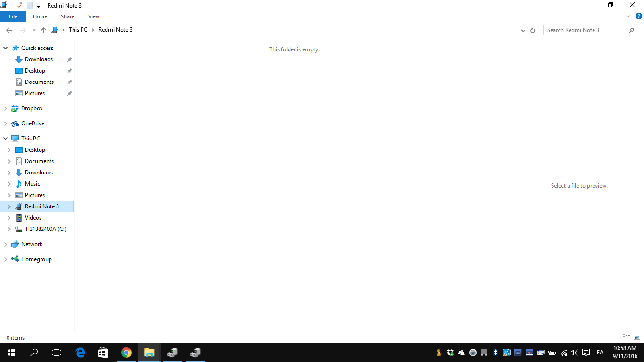The width and height of the screenshot is (644, 362).
Task: Click the "0 items" status bar text
Action: pyautogui.click(x=16, y=338)
